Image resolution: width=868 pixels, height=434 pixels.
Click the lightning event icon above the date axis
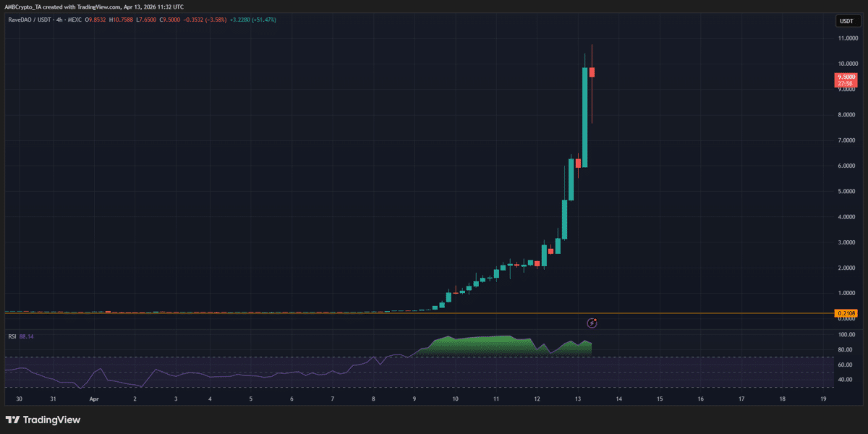592,322
